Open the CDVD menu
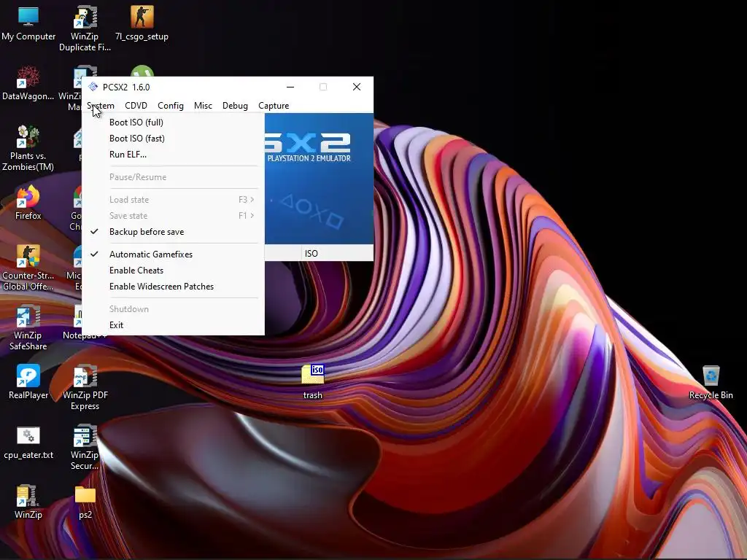The height and width of the screenshot is (560, 747). pyautogui.click(x=136, y=106)
